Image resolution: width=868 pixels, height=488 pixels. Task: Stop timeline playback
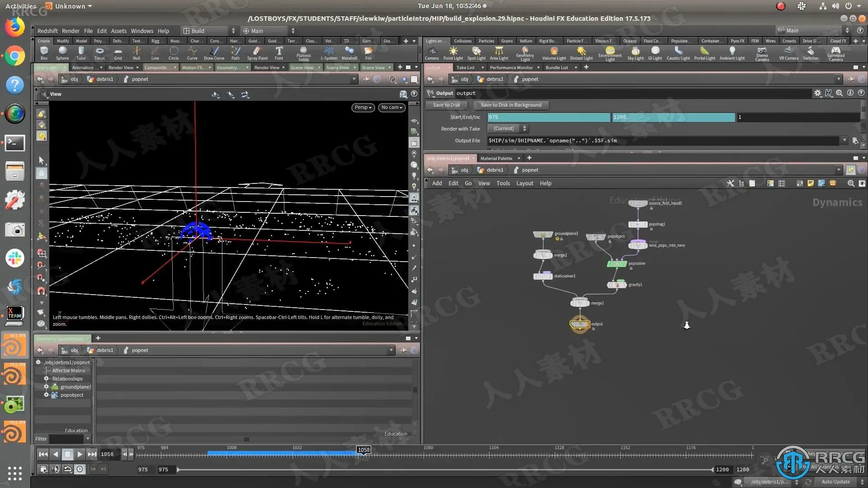coord(67,454)
